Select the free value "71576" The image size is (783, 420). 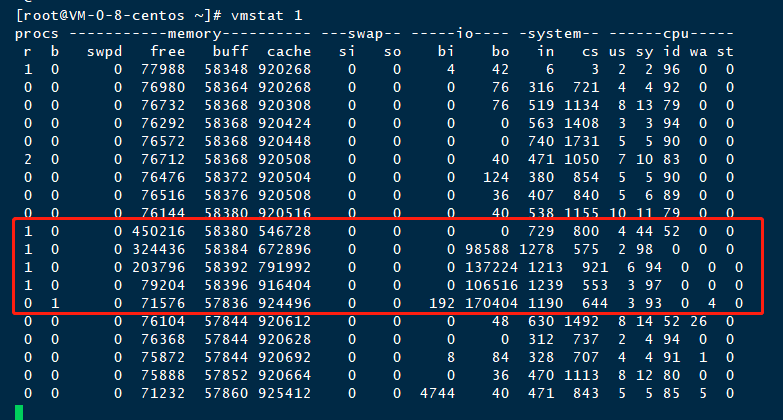pos(163,303)
